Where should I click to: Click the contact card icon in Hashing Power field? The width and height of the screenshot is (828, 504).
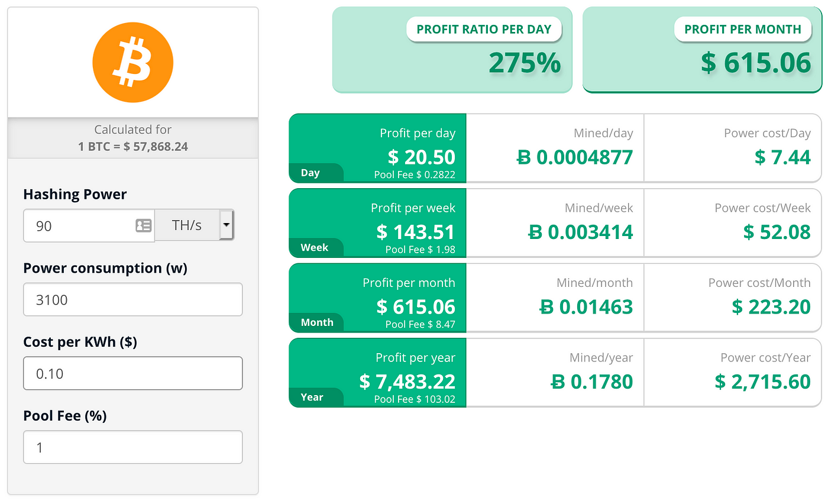click(x=144, y=225)
